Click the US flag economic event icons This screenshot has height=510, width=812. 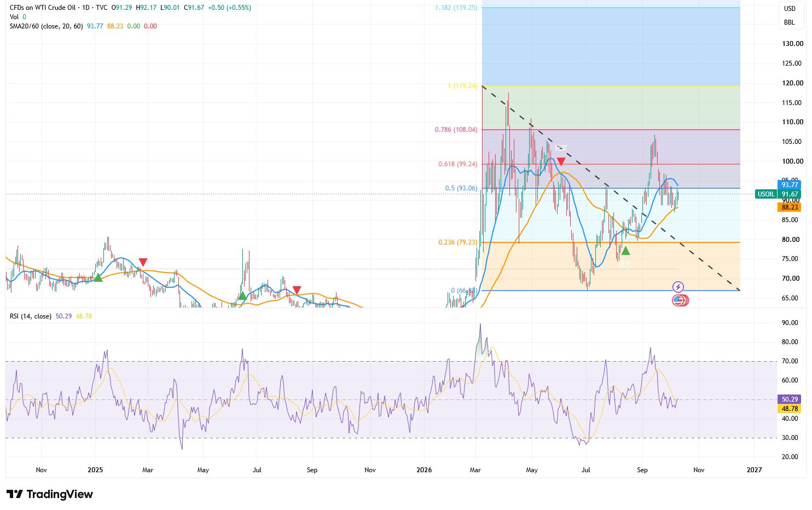[680, 300]
